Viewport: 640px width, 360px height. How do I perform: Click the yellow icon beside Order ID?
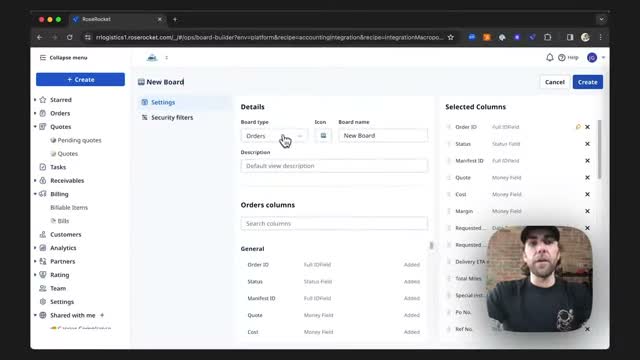[x=578, y=127]
